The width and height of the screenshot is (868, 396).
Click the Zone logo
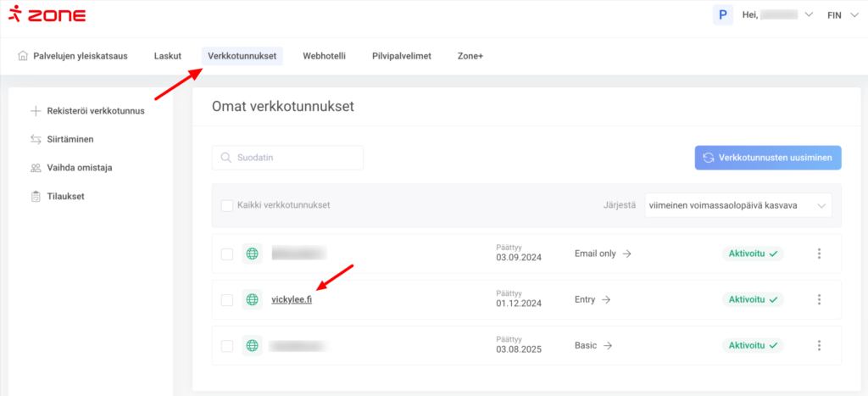[47, 15]
